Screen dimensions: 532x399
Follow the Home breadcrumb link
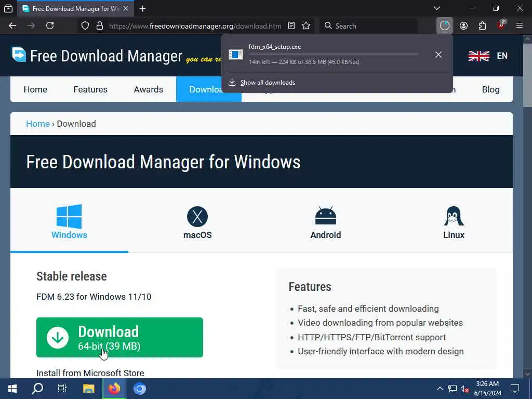coord(38,124)
